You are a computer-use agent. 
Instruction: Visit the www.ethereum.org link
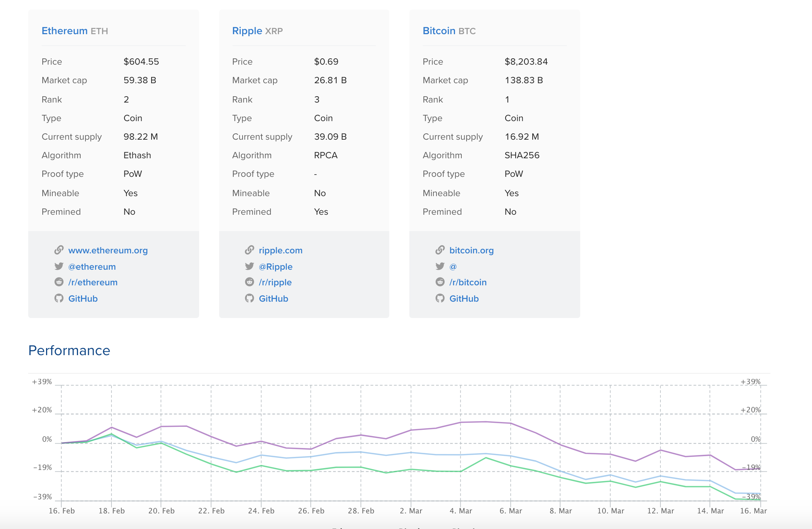[x=108, y=250]
